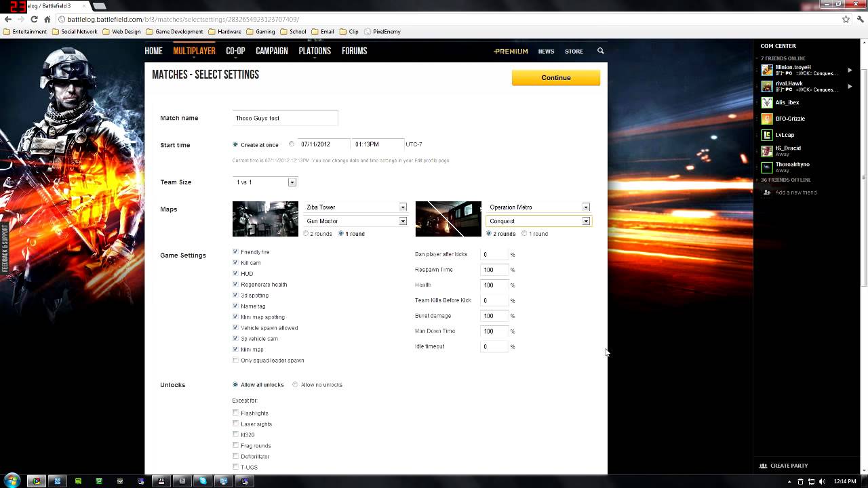Bookmark this page with the star icon
Image resolution: width=868 pixels, height=488 pixels.
point(846,19)
